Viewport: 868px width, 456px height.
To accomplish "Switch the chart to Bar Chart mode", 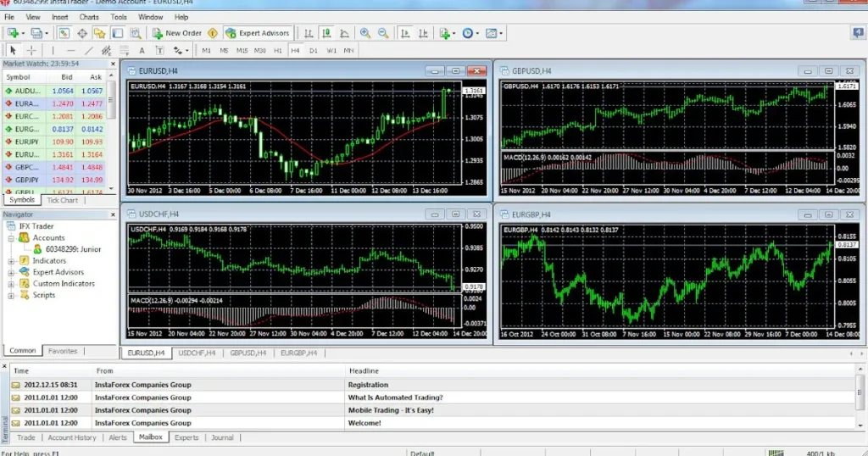I will 309,33.
